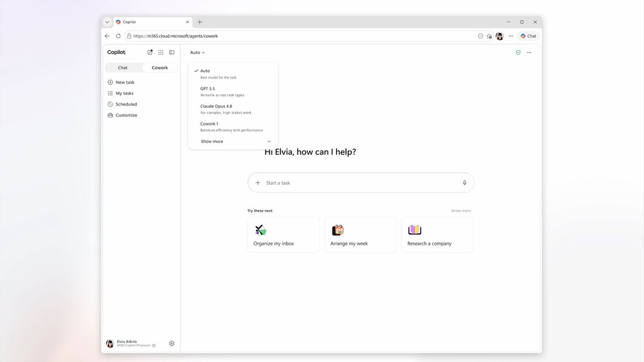
Task: Select GPT 5.5 model option
Action: 233,91
